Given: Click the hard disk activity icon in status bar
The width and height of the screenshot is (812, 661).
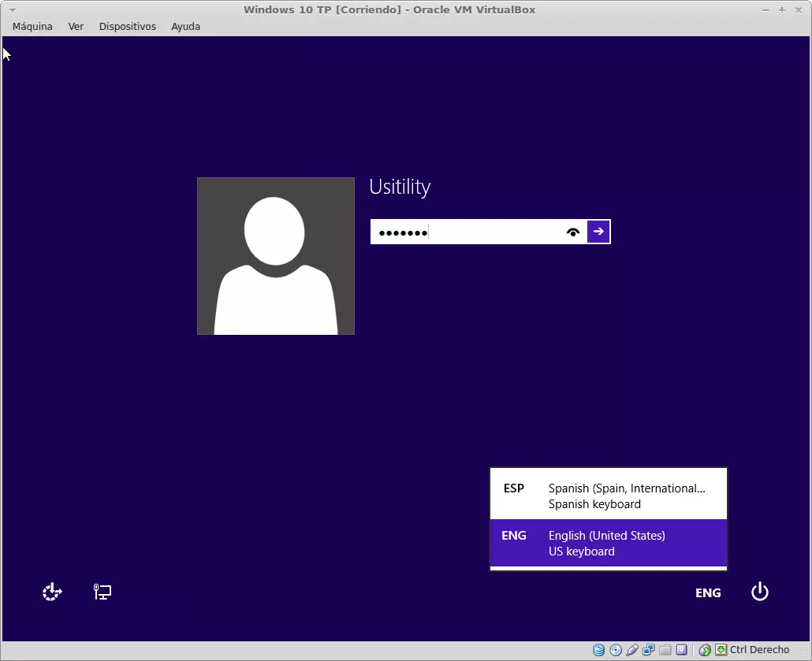Looking at the screenshot, I should pyautogui.click(x=599, y=650).
